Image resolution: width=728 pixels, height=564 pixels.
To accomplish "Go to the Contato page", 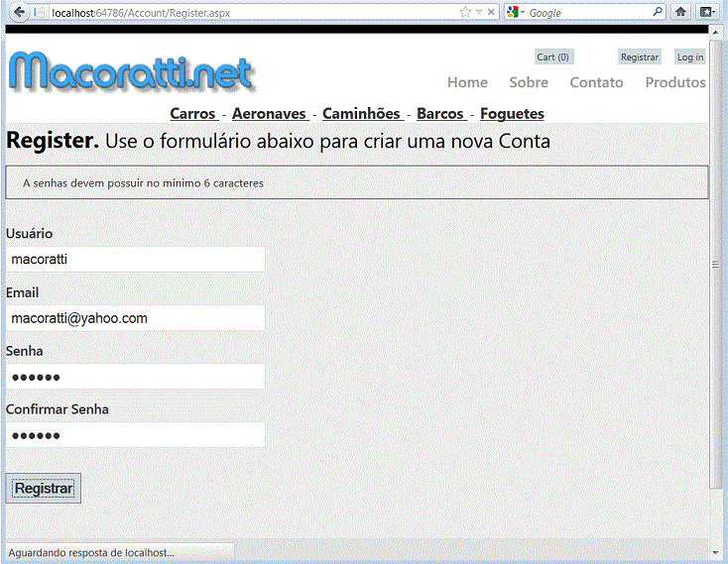I will (596, 82).
